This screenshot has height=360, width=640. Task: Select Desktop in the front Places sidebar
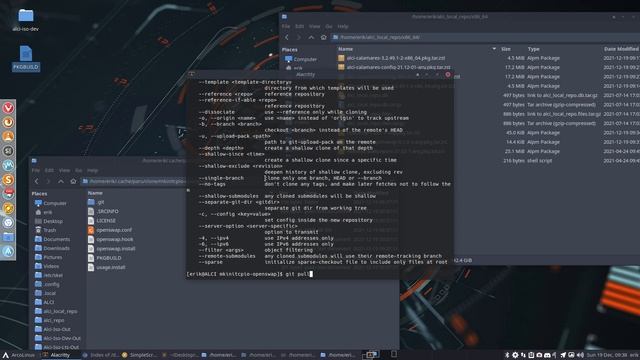[49, 221]
